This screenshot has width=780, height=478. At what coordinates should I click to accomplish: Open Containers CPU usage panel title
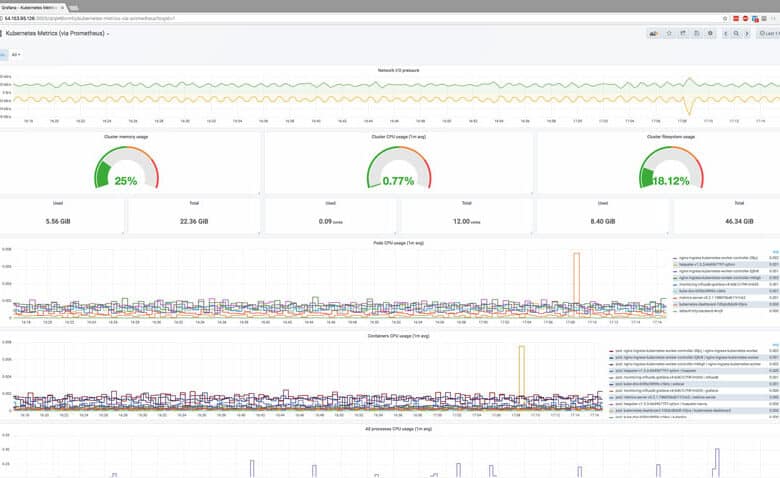point(398,336)
